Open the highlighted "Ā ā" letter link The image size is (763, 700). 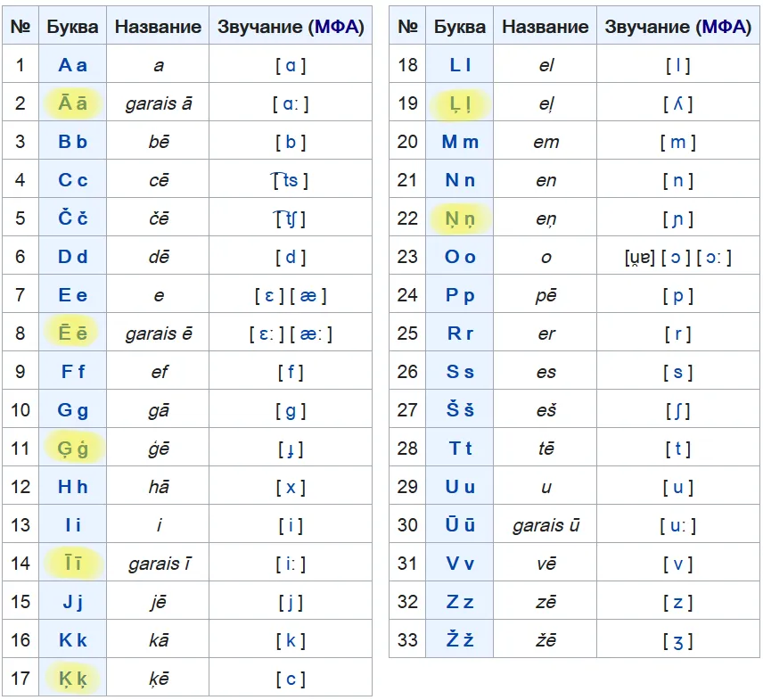[x=72, y=103]
